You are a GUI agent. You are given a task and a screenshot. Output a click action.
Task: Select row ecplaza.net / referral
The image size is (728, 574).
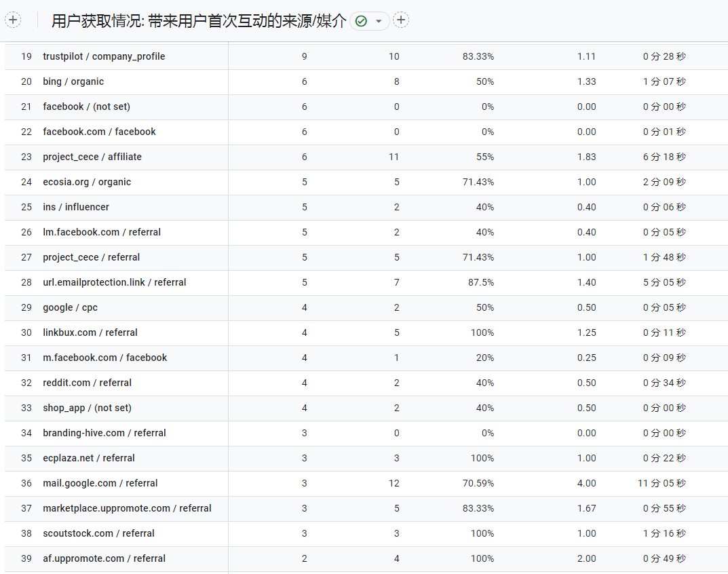[x=366, y=457]
